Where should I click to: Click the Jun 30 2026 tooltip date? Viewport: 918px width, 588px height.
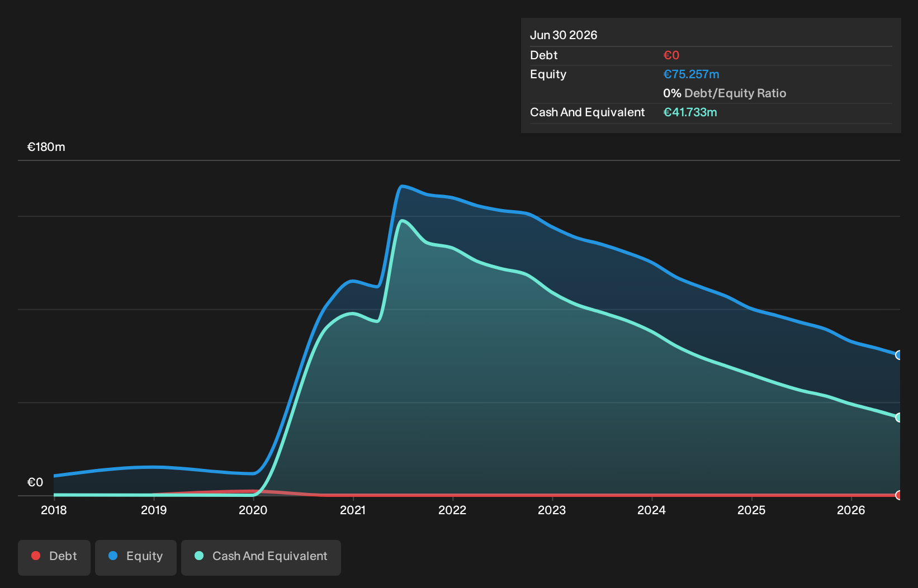pos(564,35)
